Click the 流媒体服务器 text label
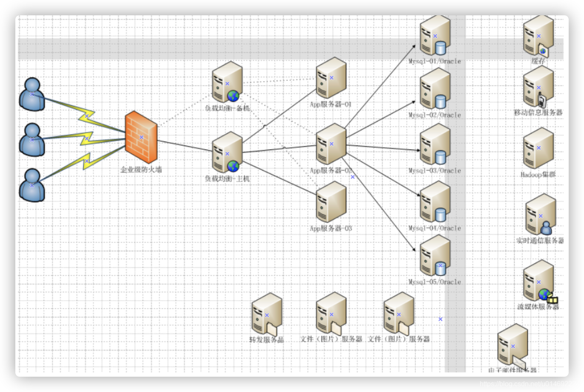 tap(538, 307)
